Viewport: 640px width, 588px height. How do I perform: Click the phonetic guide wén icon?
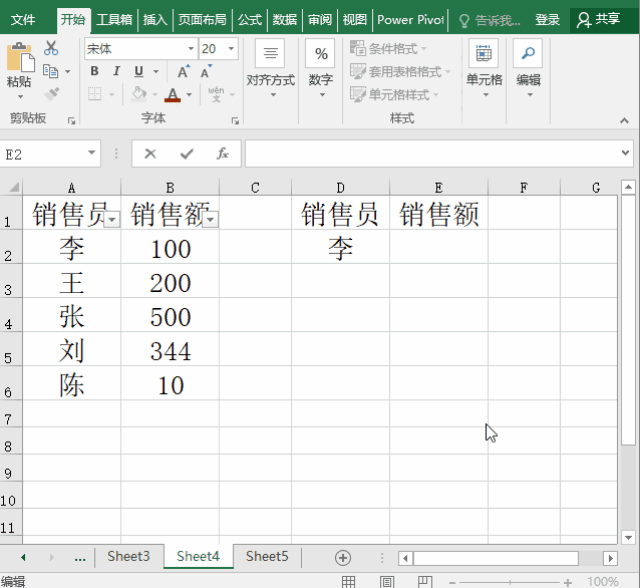pyautogui.click(x=216, y=94)
